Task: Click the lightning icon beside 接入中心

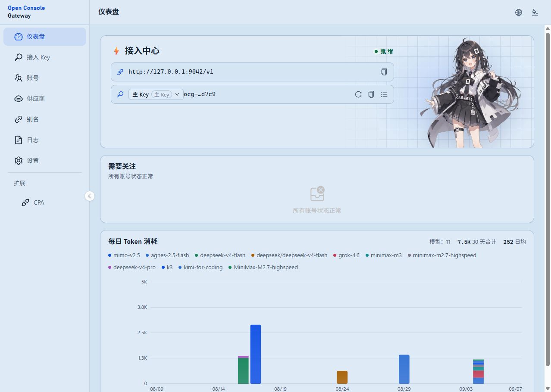Action: point(116,51)
